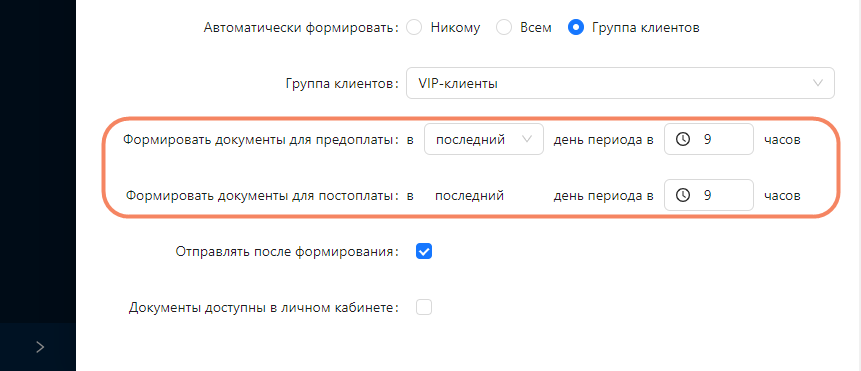Open the VIP-клиенты client group dropdown
Screen dimensions: 861x371
click(x=620, y=83)
